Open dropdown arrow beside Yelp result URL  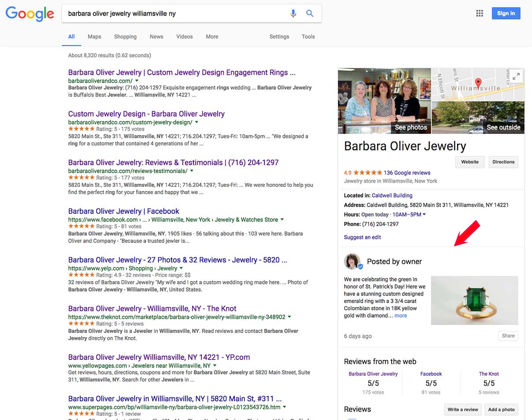click(181, 268)
